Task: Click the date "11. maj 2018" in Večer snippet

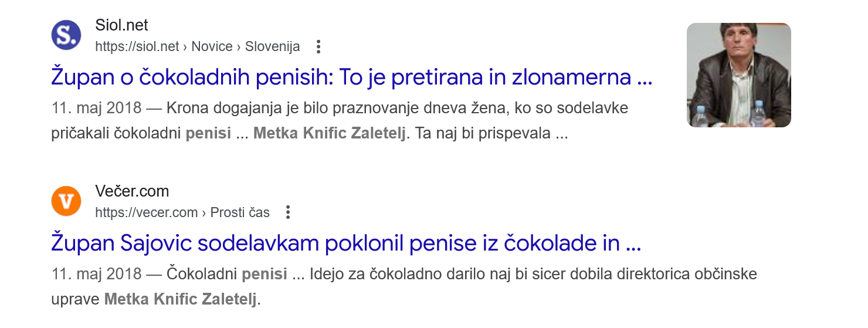Action: coord(97,275)
